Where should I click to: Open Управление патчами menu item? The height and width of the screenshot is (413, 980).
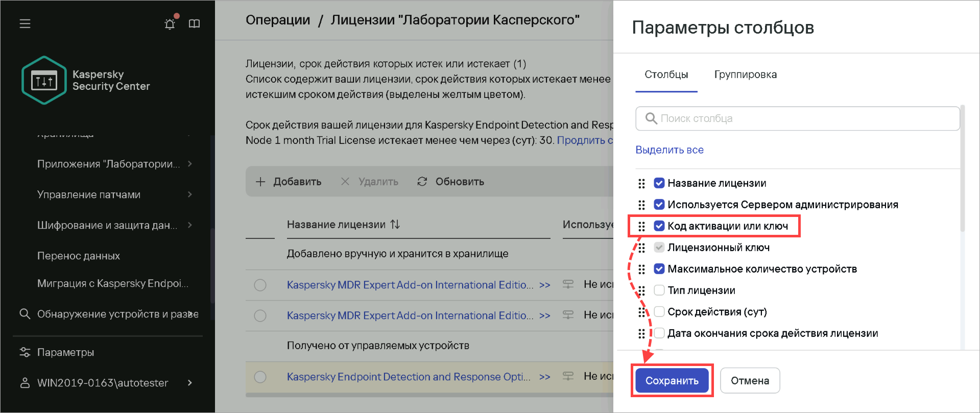pyautogui.click(x=89, y=195)
